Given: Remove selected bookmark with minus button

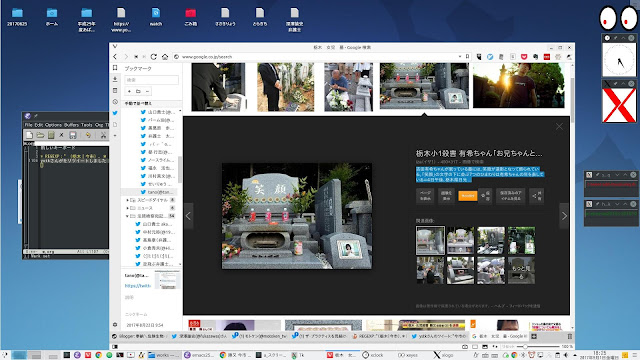Looking at the screenshot, I should [x=147, y=91].
